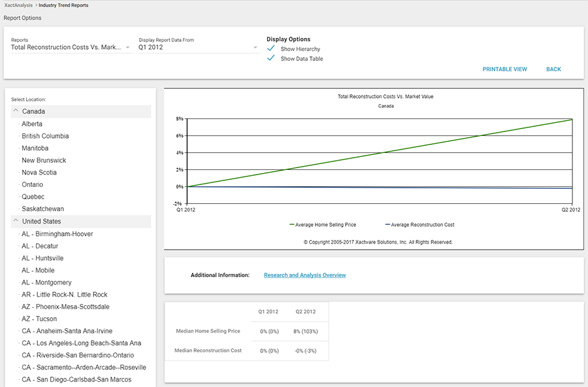The image size is (588, 387).
Task: Click the blue Average Reconstruction Cost legend
Action: tap(419, 225)
